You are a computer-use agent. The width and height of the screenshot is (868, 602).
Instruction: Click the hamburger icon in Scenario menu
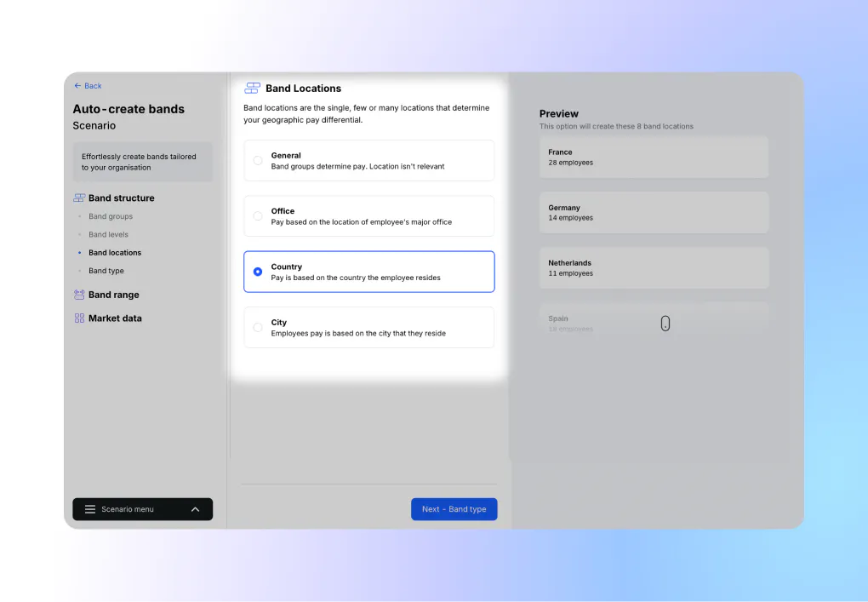90,509
